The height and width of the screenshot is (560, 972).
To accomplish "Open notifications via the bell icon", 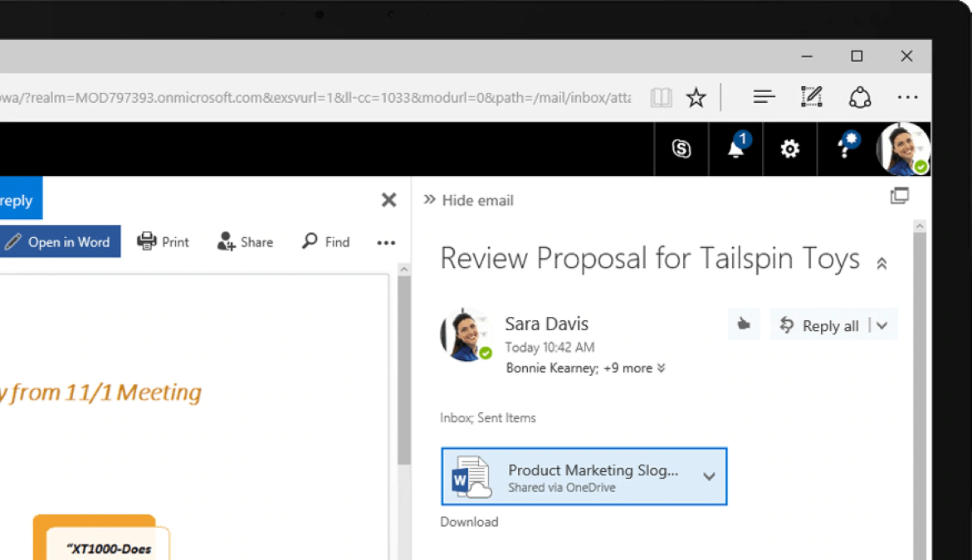I will pyautogui.click(x=734, y=149).
